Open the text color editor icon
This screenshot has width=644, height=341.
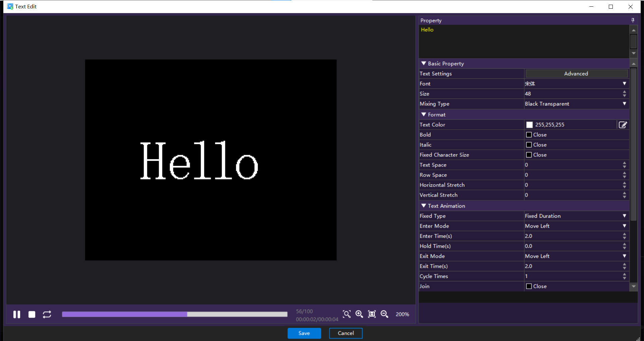coord(623,125)
